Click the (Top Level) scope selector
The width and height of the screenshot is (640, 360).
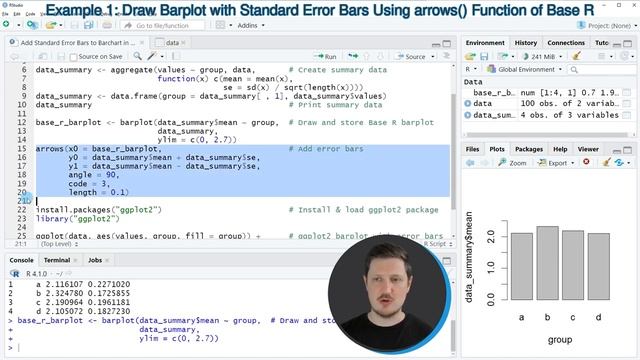click(59, 244)
